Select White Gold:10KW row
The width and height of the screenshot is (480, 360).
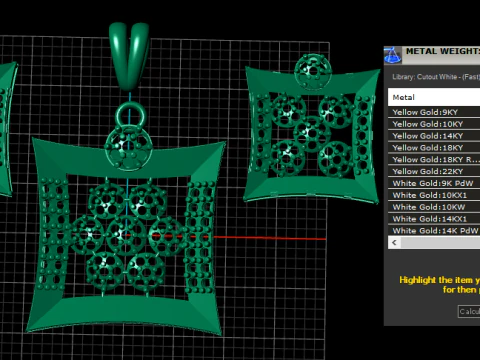(434, 207)
